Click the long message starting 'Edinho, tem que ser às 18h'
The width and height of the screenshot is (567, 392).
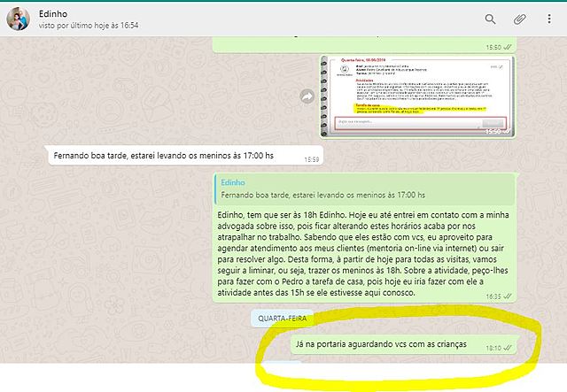(x=362, y=254)
